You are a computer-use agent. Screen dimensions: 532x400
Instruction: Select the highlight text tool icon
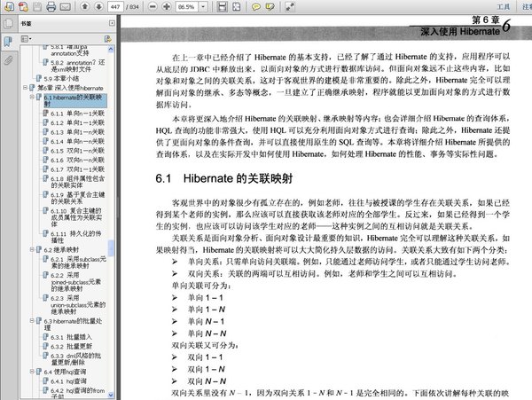270,7
